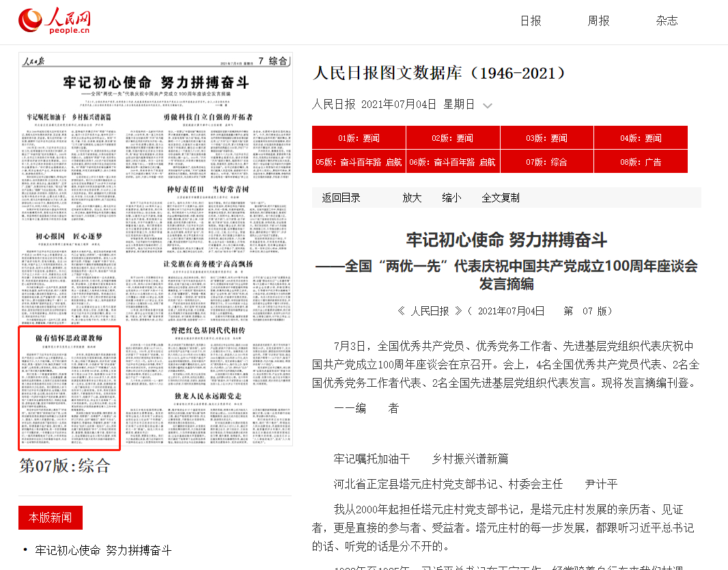Screen dimensions: 728x570
Task: Expand the date dropdown arrow next to 星期日
Action: (x=488, y=105)
